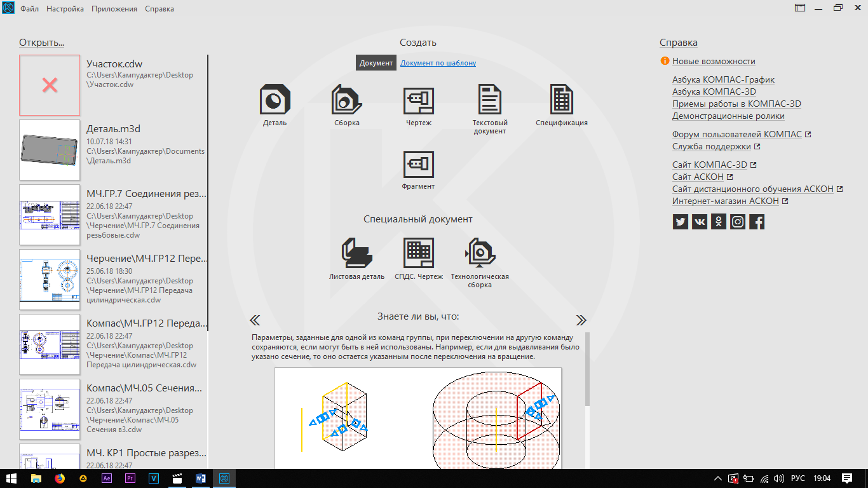Open the Настройка menu
868x488 pixels.
coord(65,9)
